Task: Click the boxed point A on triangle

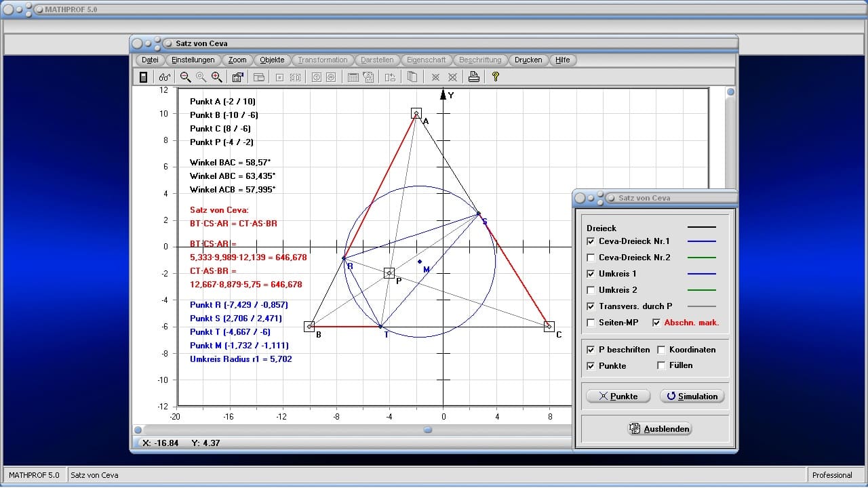Action: coord(416,113)
